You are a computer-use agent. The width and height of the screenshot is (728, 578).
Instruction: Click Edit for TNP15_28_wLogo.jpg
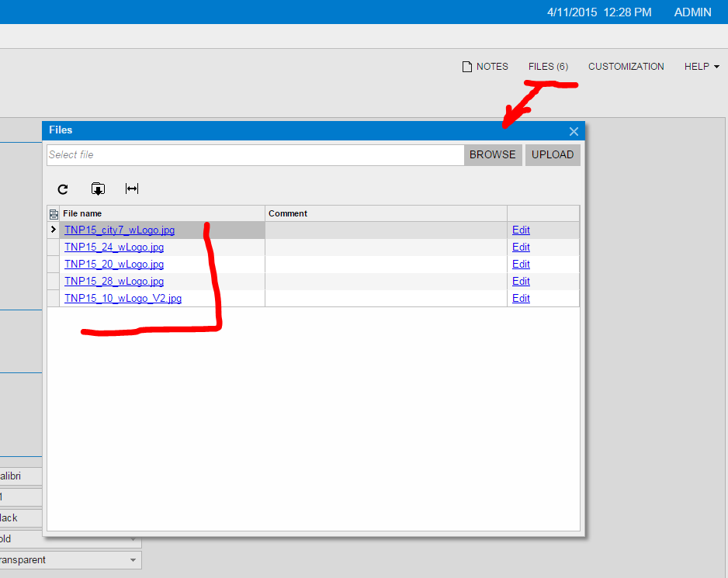pos(521,282)
